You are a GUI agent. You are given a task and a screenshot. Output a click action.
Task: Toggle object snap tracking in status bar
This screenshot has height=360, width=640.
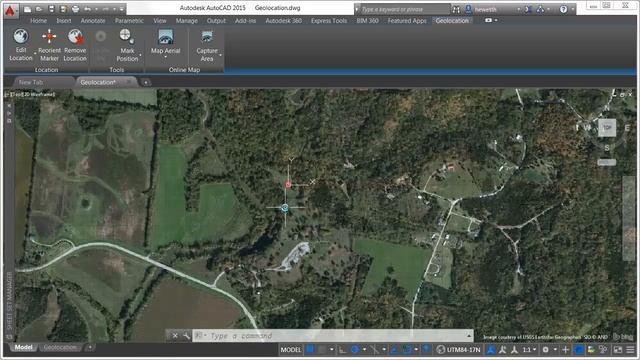pyautogui.click(x=394, y=349)
